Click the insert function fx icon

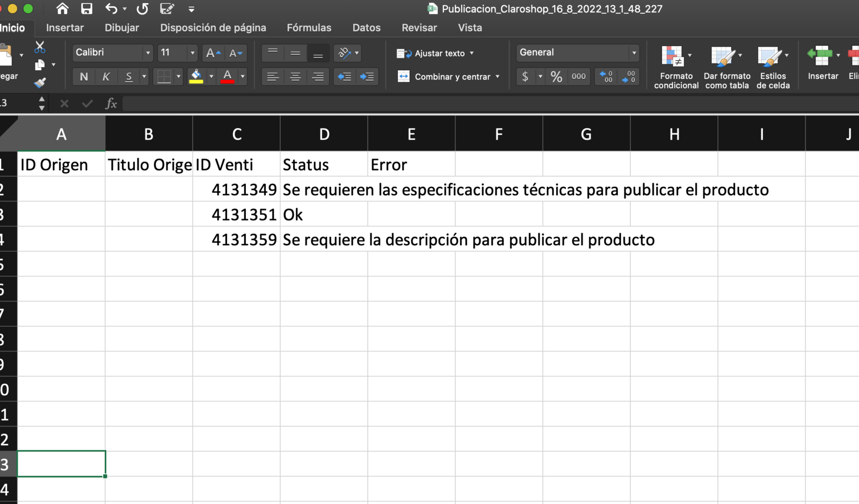tap(111, 104)
